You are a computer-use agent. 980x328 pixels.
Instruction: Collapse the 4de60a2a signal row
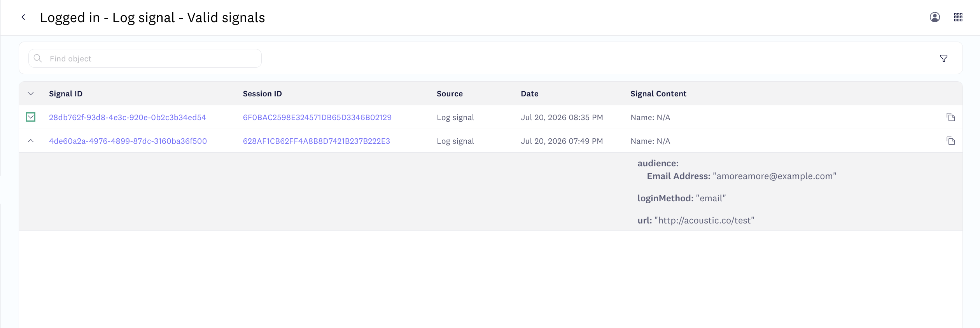31,141
